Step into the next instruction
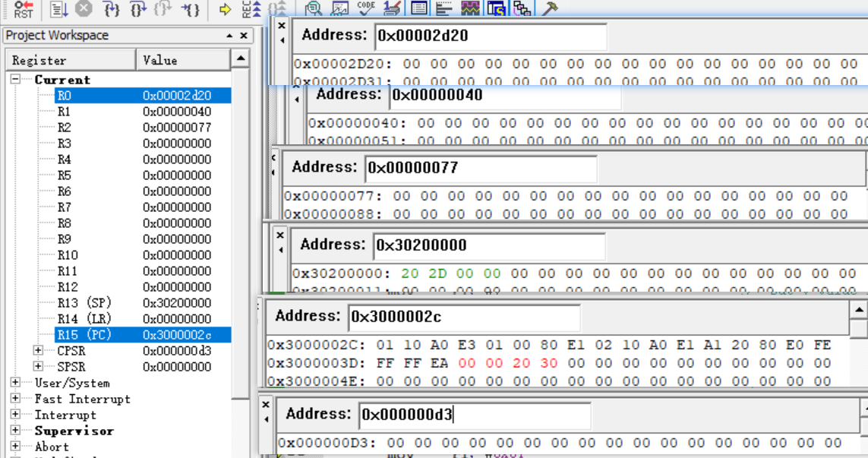 click(x=112, y=9)
